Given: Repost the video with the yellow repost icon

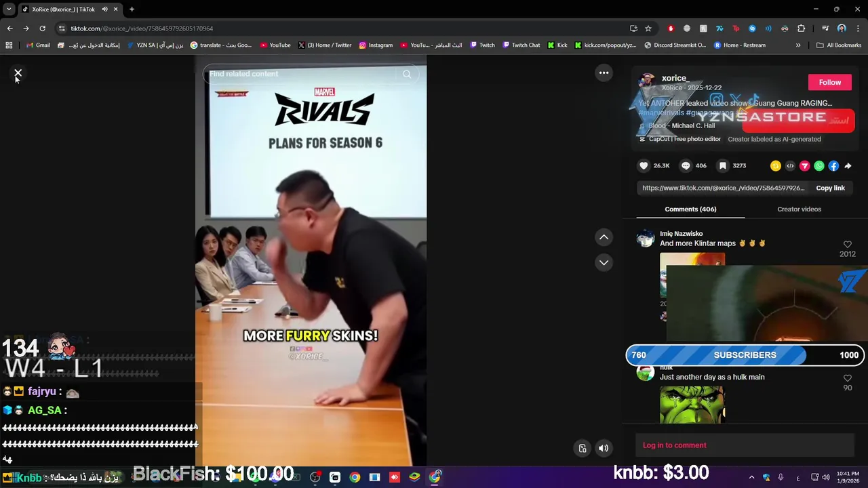Looking at the screenshot, I should tap(776, 165).
